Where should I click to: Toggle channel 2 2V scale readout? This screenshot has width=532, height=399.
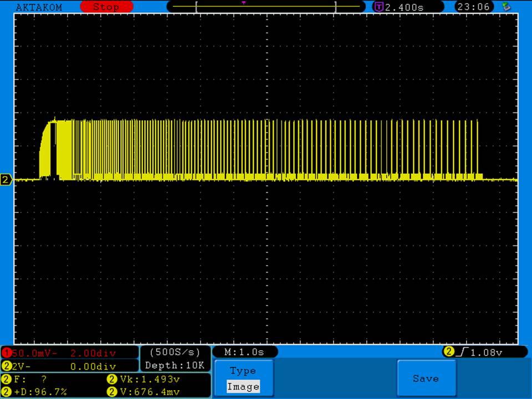[x=69, y=366]
